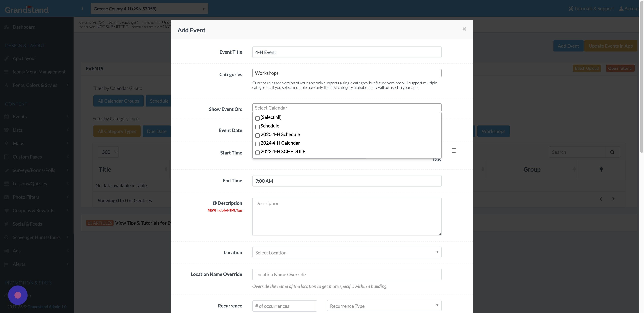Screen dimensions: 644x313
Task: Open App Layout in the sidebar
Action: pos(24,58)
